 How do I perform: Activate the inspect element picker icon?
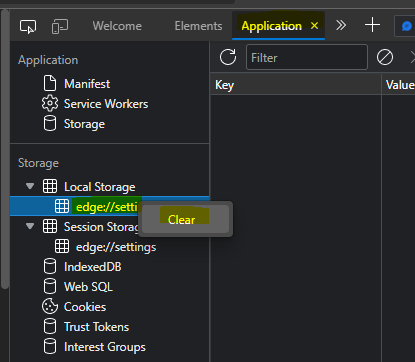click(x=28, y=26)
